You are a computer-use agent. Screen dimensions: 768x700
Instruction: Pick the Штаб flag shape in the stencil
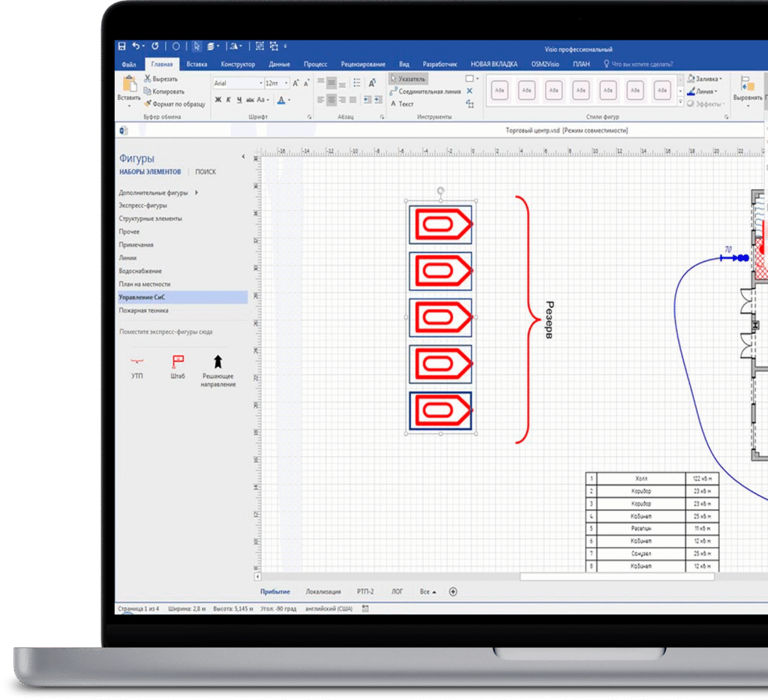pyautogui.click(x=177, y=362)
